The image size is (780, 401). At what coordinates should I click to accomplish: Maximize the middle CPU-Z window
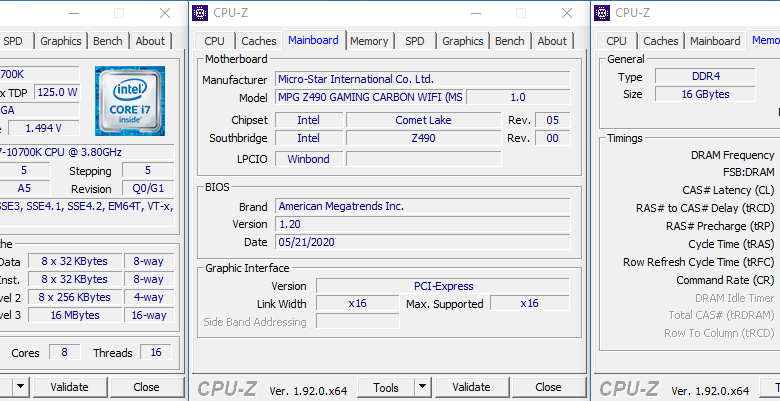520,13
